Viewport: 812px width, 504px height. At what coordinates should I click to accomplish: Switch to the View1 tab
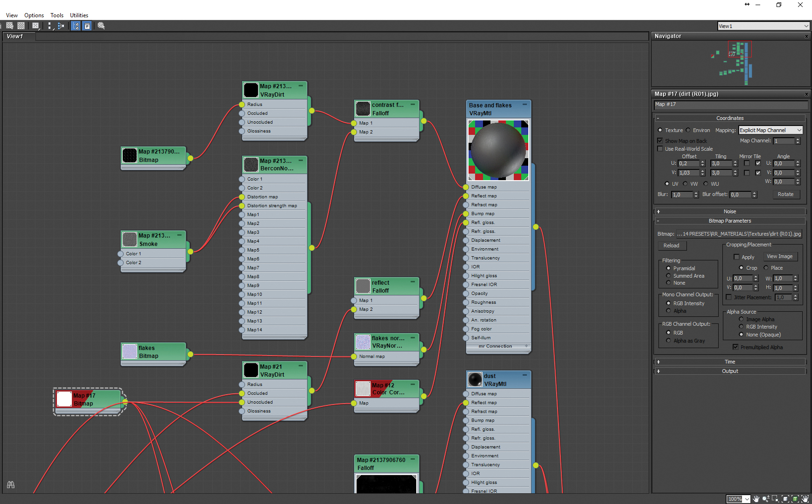click(19, 36)
